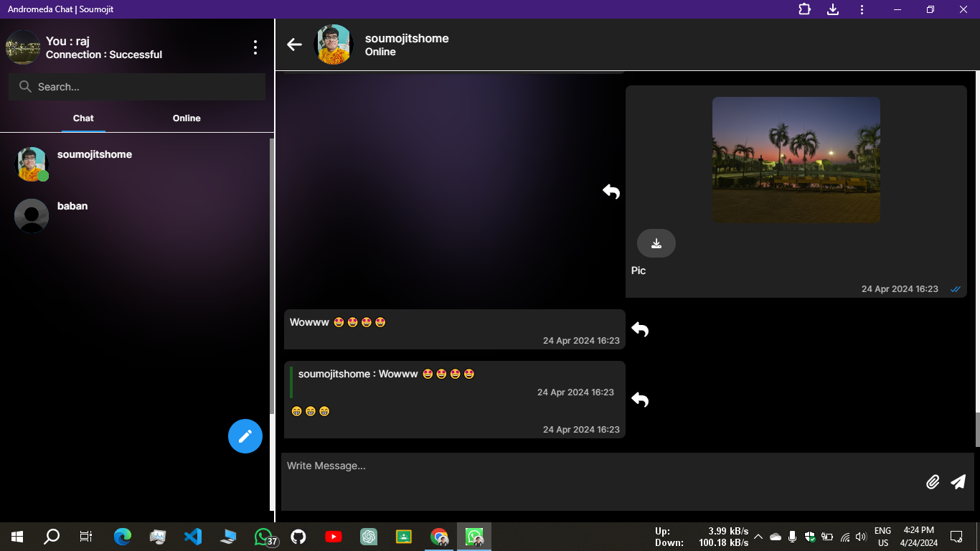The height and width of the screenshot is (551, 980).
Task: Start a new chat with the pencil button
Action: pyautogui.click(x=245, y=436)
